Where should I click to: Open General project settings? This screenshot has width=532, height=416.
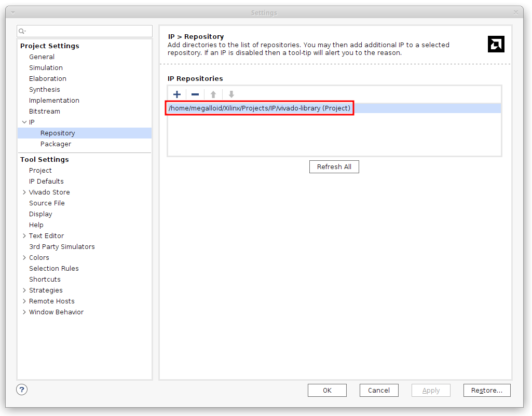(42, 57)
